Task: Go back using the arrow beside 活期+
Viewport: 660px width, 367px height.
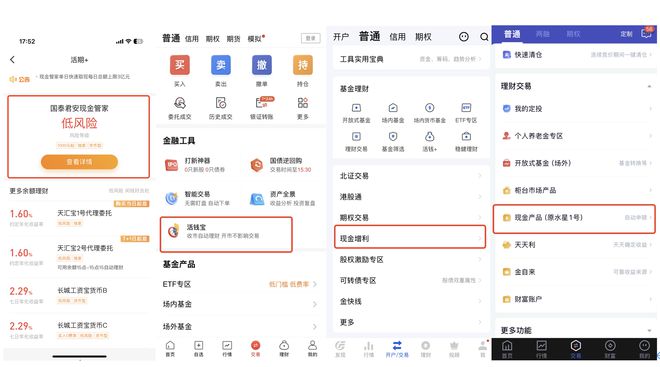Action: click(x=12, y=60)
